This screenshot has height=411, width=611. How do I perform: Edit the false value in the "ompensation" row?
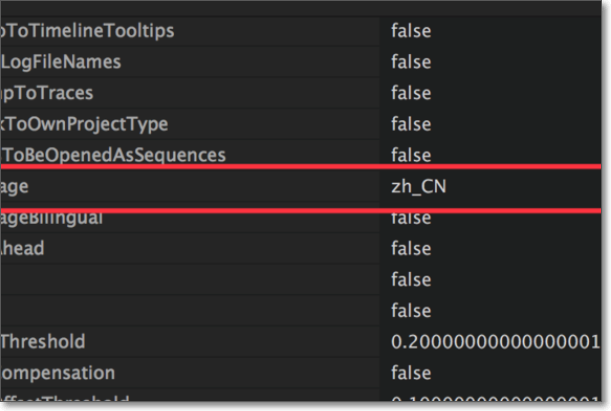tap(411, 373)
